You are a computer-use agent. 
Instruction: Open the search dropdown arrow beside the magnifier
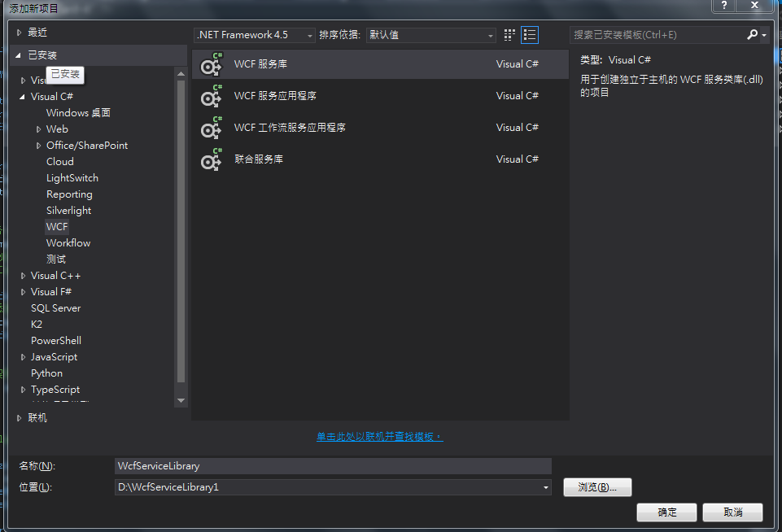[763, 35]
